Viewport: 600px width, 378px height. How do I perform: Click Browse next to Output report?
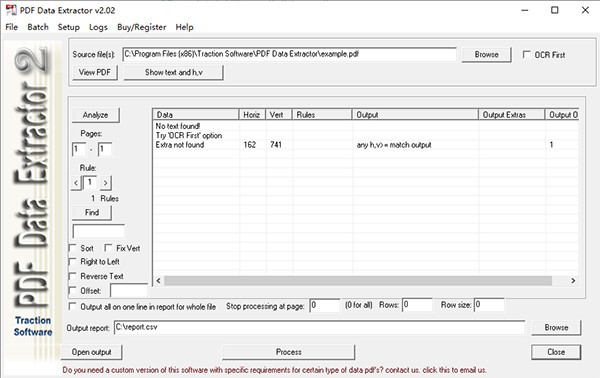click(x=556, y=328)
